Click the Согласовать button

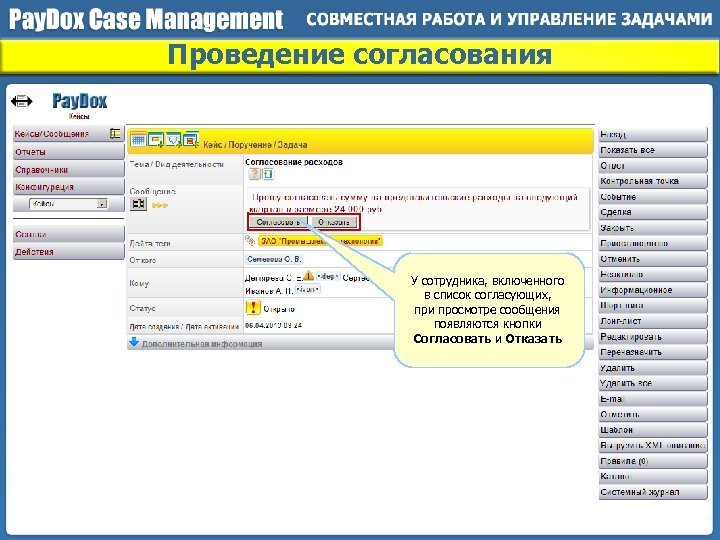coord(278,222)
